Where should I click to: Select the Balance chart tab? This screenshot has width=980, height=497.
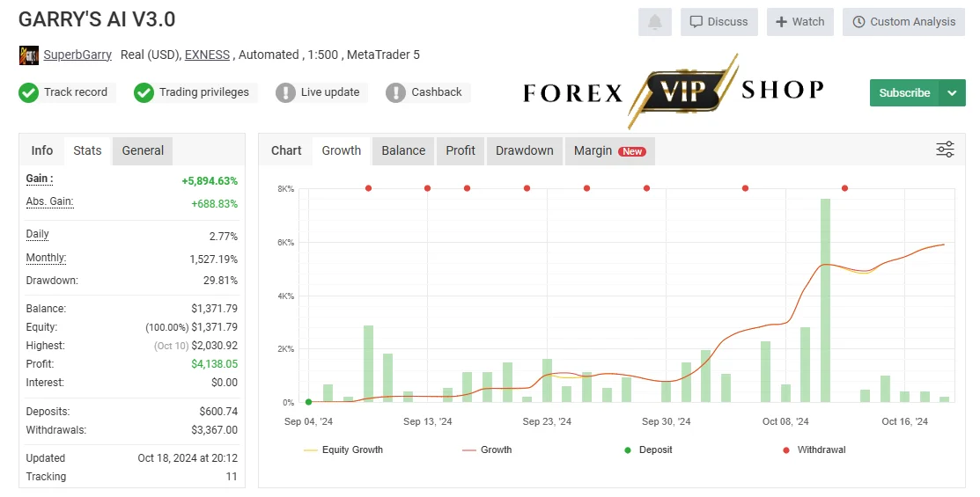[x=403, y=150]
